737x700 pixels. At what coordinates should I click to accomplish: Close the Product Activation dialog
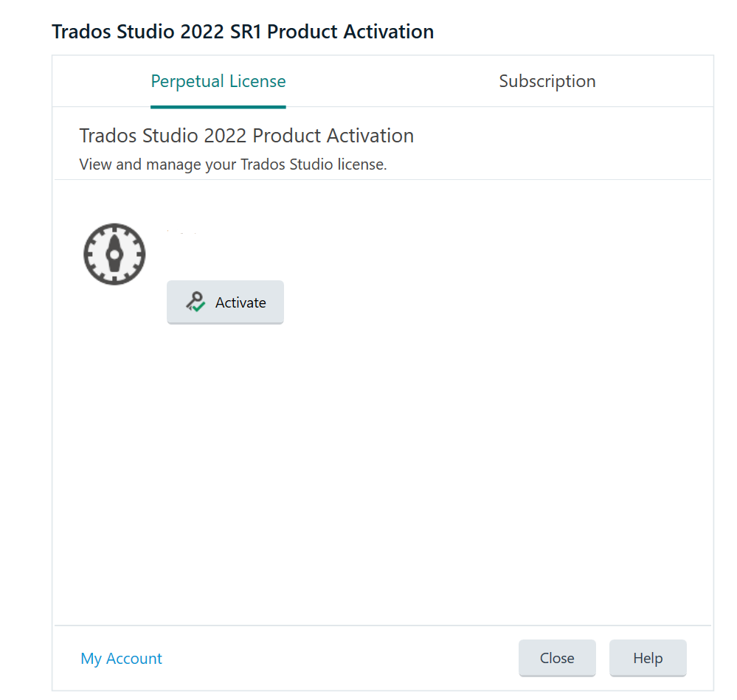click(556, 658)
